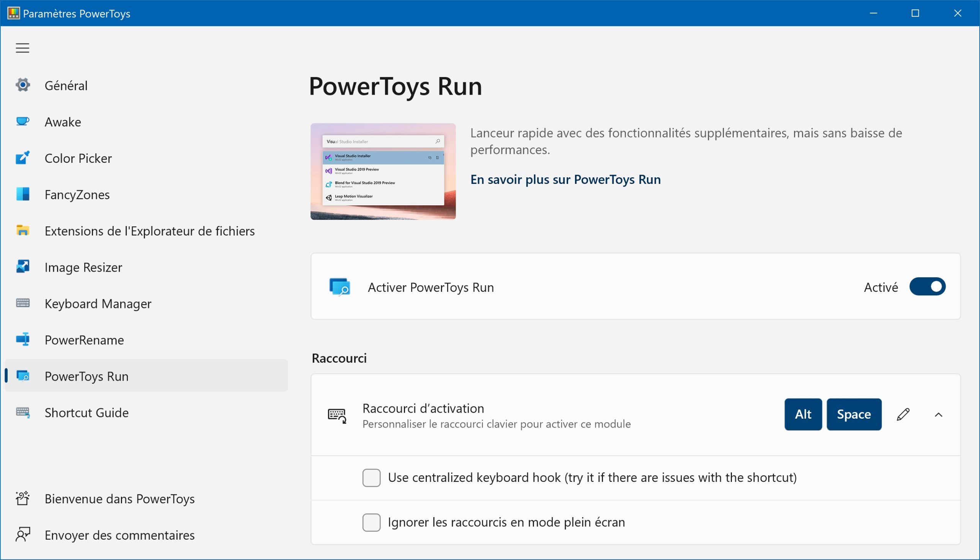The image size is (980, 560).
Task: Click the Alt shortcut key button
Action: (x=803, y=414)
